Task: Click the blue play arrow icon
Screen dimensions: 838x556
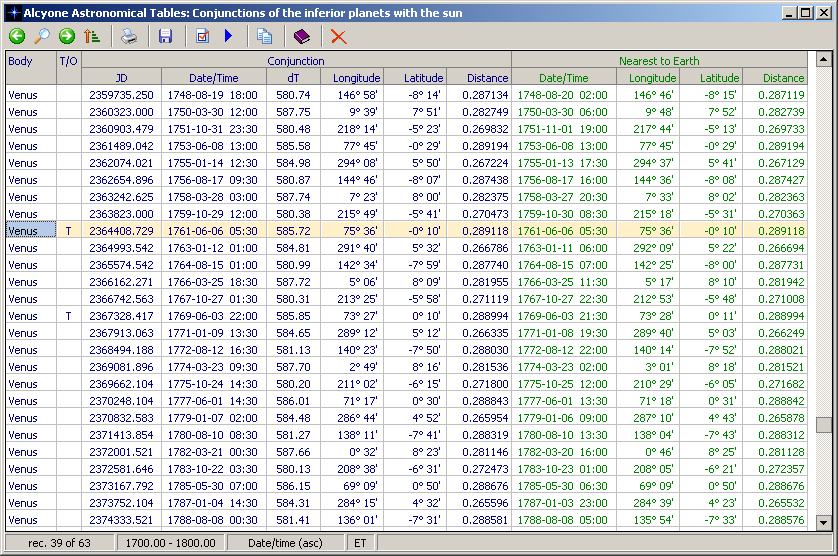Action: pyautogui.click(x=228, y=36)
